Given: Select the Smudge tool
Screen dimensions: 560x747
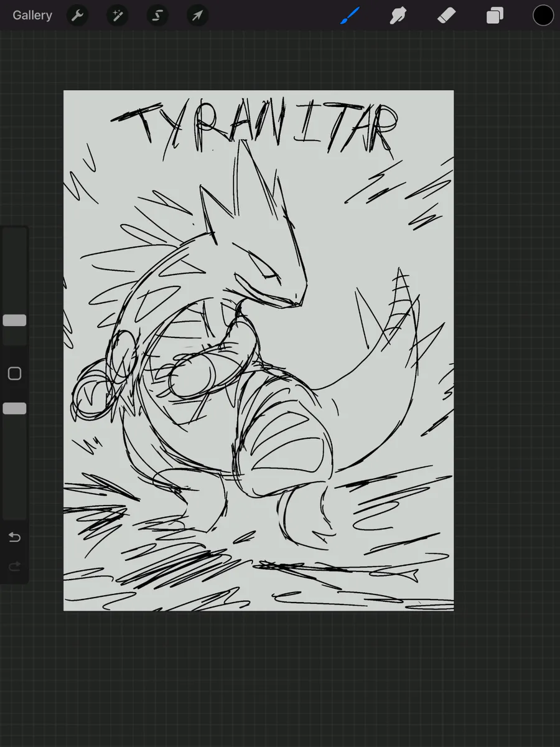Looking at the screenshot, I should coord(398,16).
